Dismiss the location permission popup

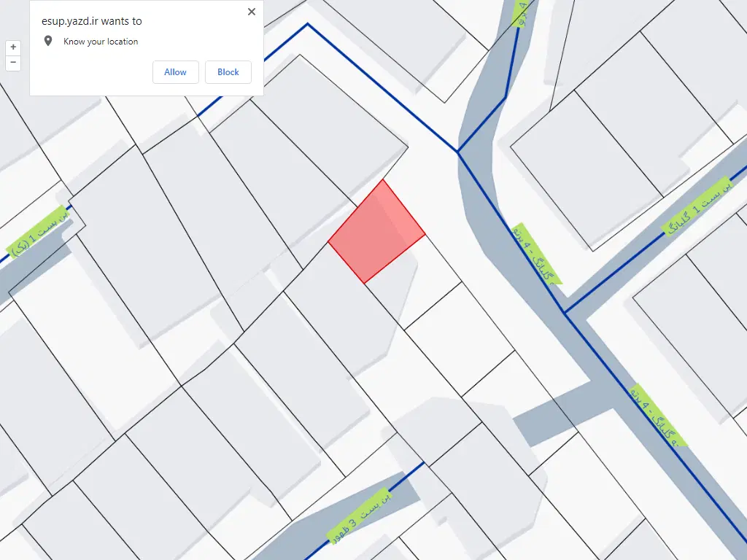pyautogui.click(x=252, y=12)
